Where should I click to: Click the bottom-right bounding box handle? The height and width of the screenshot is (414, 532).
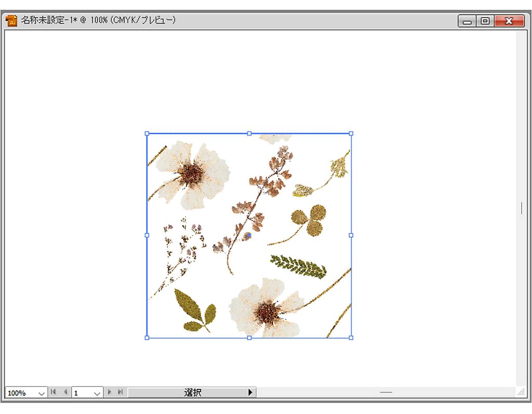(x=351, y=338)
